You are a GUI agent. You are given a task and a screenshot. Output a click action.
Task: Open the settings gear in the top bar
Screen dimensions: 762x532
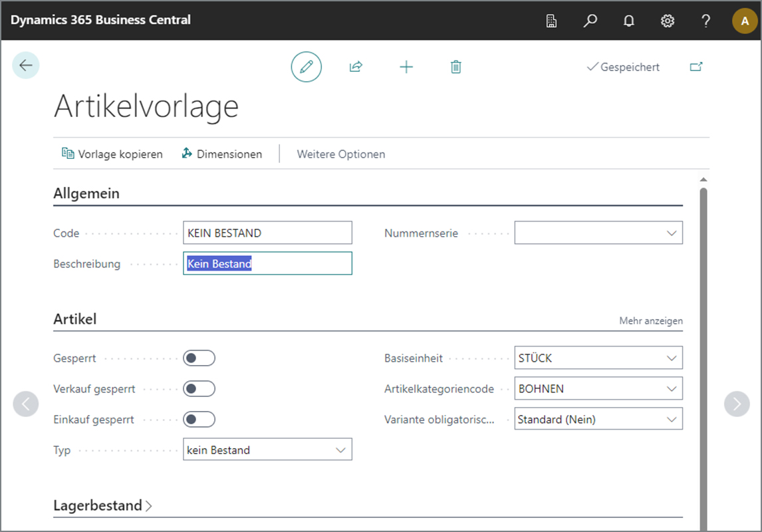click(667, 21)
